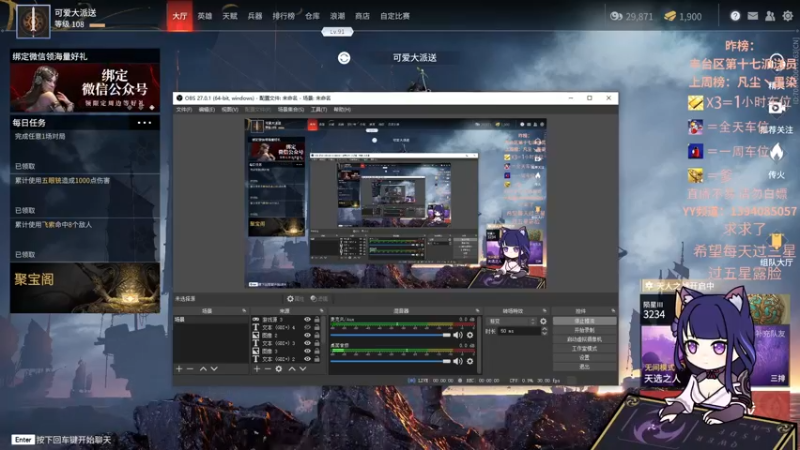800x450 pixels.
Task: Hide the 文本 (GDI+) 3 source
Action: point(307,343)
